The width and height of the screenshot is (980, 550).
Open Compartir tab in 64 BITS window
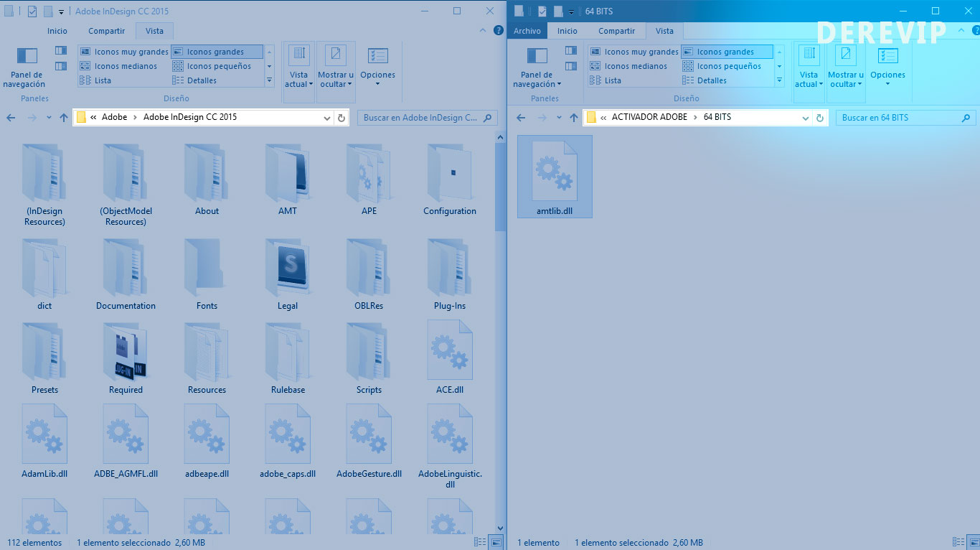617,31
